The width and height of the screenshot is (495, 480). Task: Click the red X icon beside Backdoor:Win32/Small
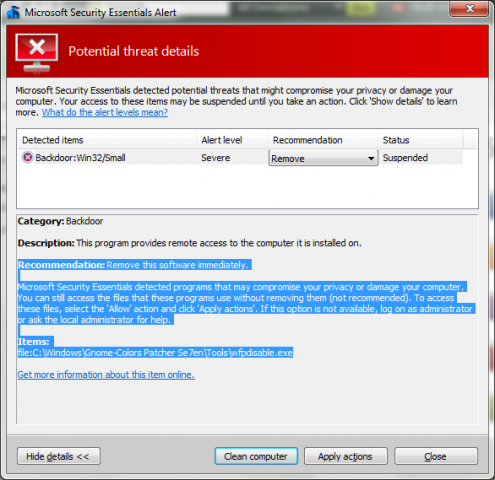pos(28,157)
